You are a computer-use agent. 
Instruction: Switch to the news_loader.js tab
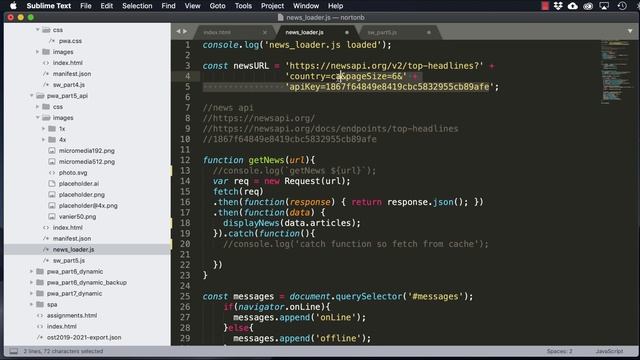pos(304,32)
